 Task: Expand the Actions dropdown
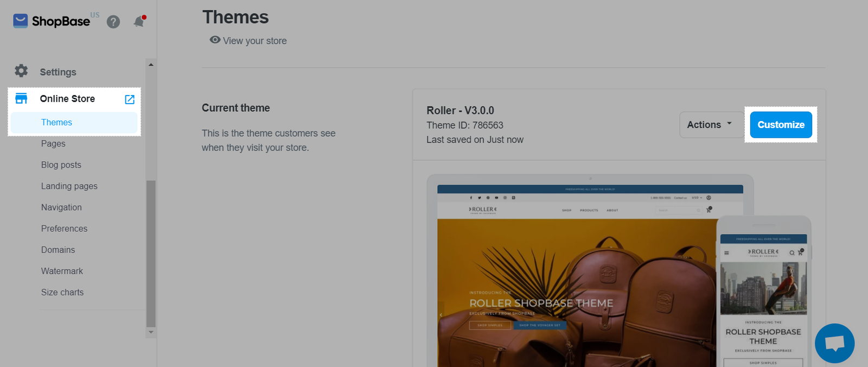tap(711, 125)
